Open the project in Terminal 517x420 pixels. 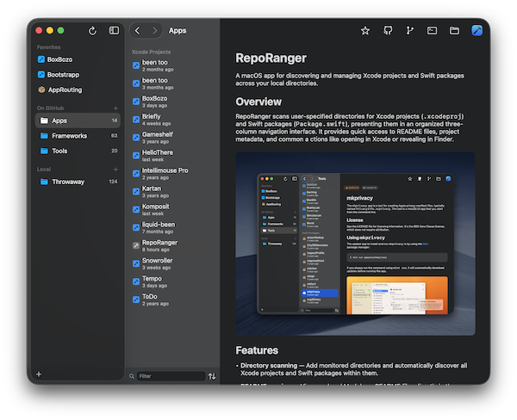[432, 31]
